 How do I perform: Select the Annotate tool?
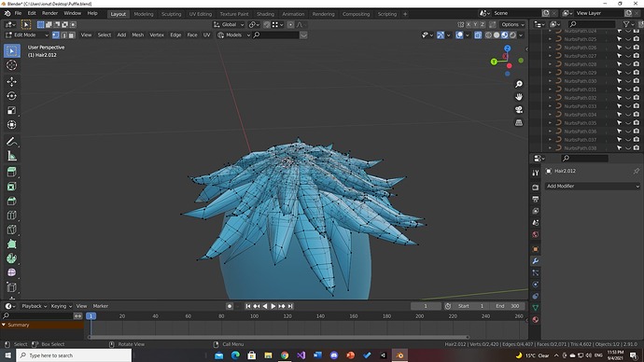click(x=11, y=142)
